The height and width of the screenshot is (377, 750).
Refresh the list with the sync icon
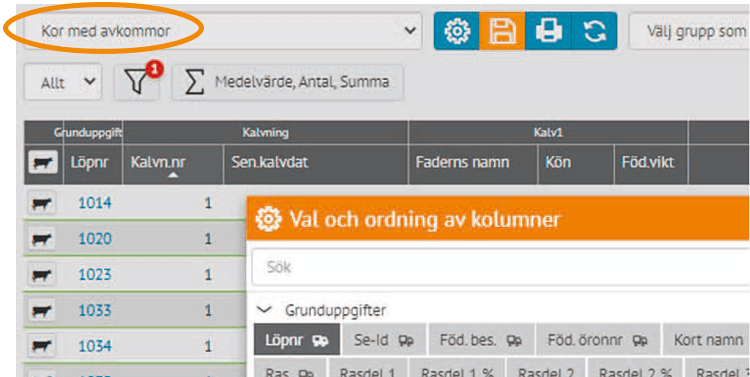point(594,31)
